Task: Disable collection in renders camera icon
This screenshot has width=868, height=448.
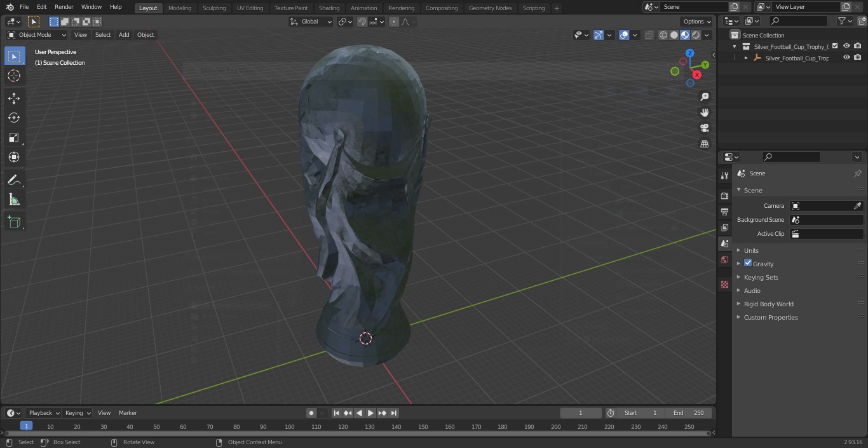Action: [x=857, y=46]
